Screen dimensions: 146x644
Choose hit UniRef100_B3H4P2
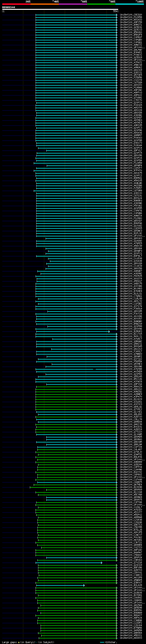(131, 53)
